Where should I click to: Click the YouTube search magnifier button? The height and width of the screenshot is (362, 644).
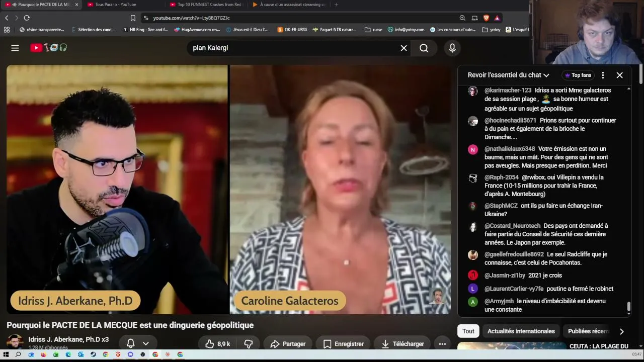424,48
